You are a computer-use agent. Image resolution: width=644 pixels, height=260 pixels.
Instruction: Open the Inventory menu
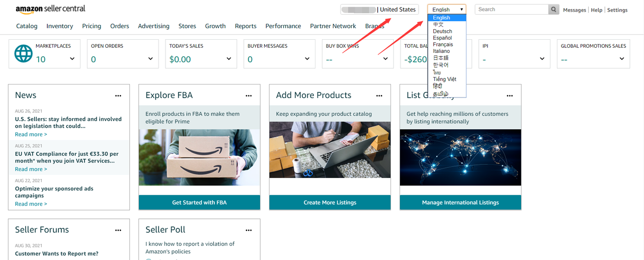(59, 26)
